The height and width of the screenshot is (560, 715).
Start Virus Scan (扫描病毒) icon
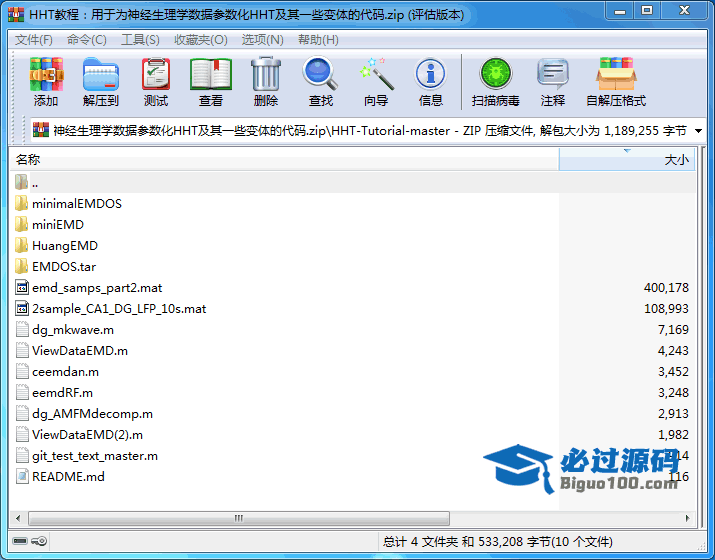click(496, 73)
